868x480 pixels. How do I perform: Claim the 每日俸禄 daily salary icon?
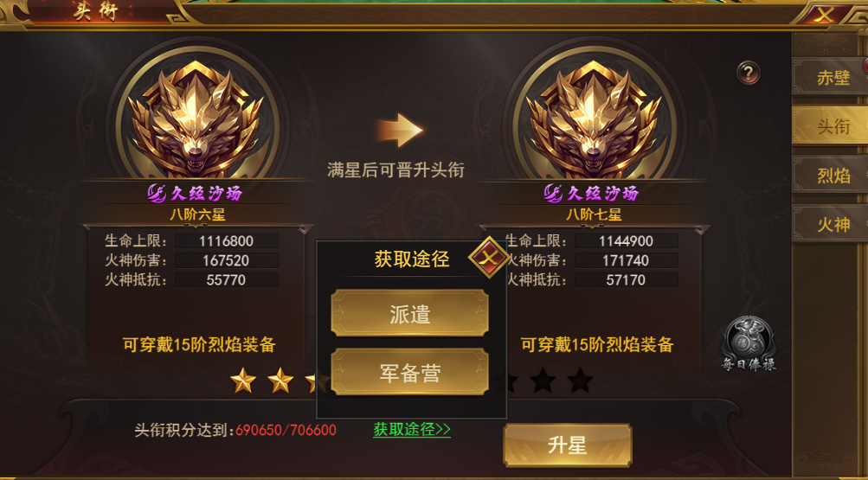(748, 343)
